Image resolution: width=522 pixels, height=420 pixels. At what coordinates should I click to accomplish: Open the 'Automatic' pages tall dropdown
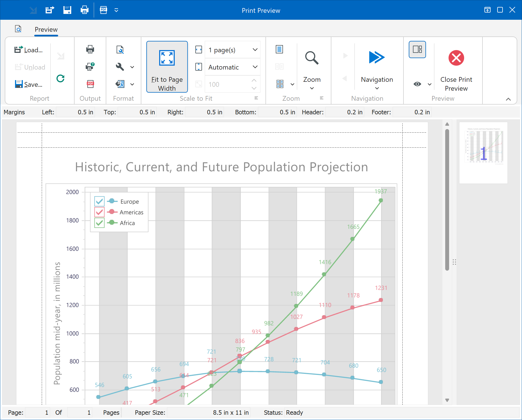pyautogui.click(x=255, y=67)
